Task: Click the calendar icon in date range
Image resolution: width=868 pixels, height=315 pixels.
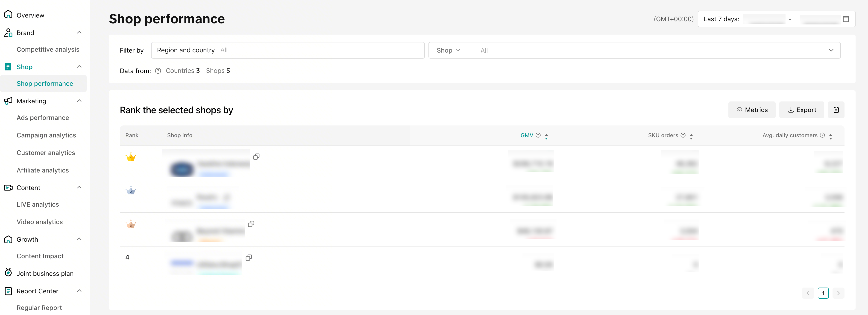Action: (x=845, y=19)
